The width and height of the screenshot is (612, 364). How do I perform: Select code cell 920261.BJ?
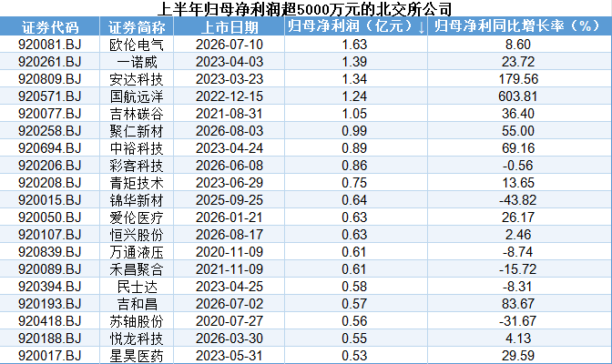tap(50, 62)
